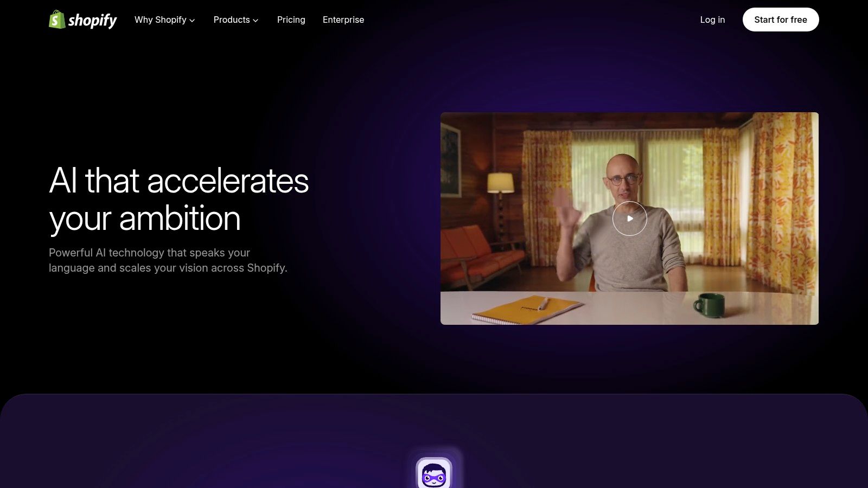Click the Start for free button
Viewport: 868px width, 488px height.
pyautogui.click(x=781, y=20)
